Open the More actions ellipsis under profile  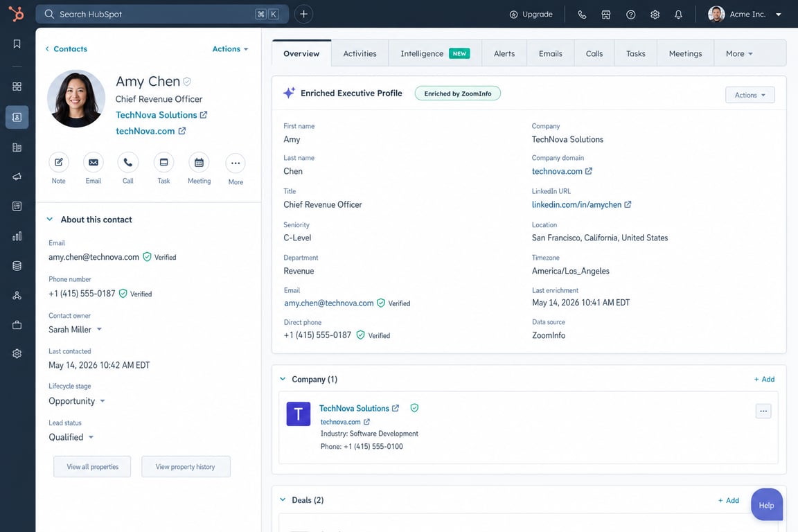coord(235,163)
